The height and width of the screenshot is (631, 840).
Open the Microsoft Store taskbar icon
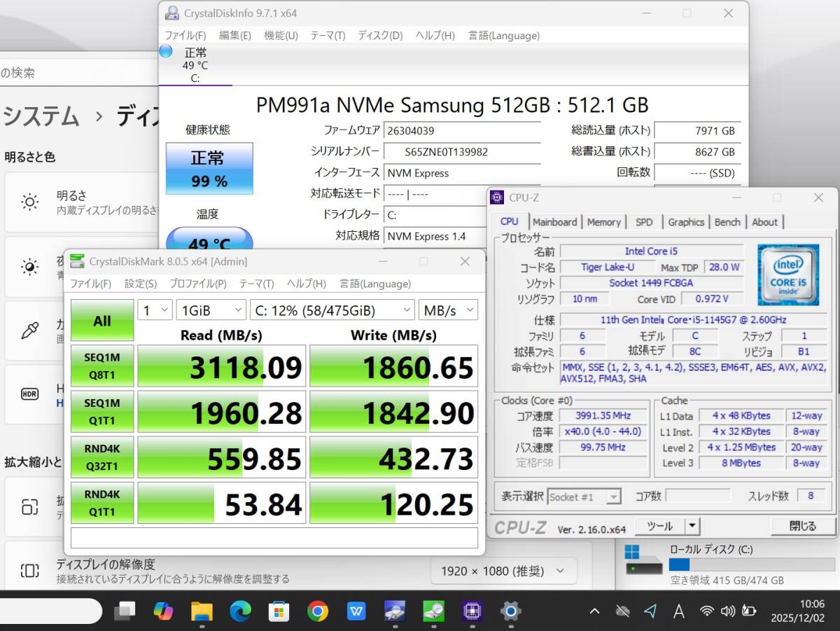[279, 611]
